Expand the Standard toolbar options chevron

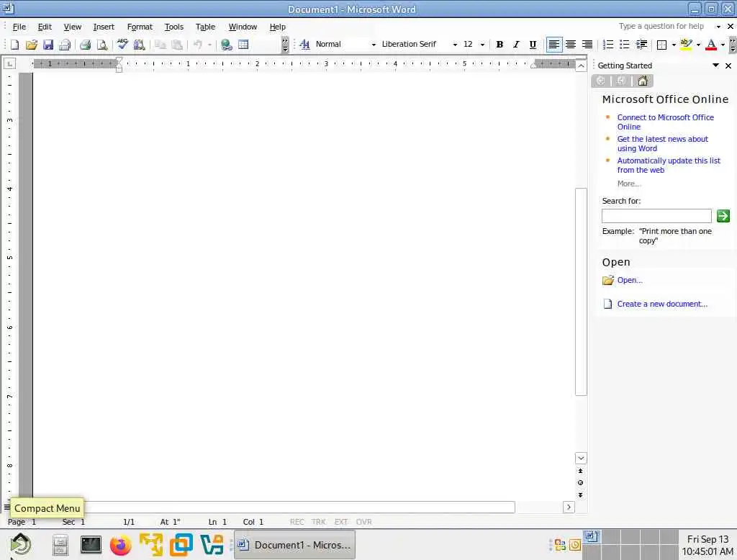(285, 45)
